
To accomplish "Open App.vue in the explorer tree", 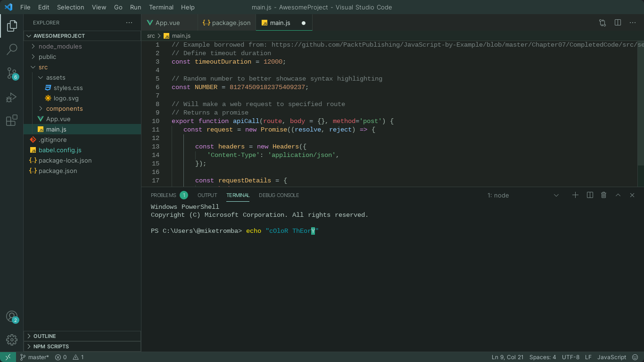I will coord(83,119).
